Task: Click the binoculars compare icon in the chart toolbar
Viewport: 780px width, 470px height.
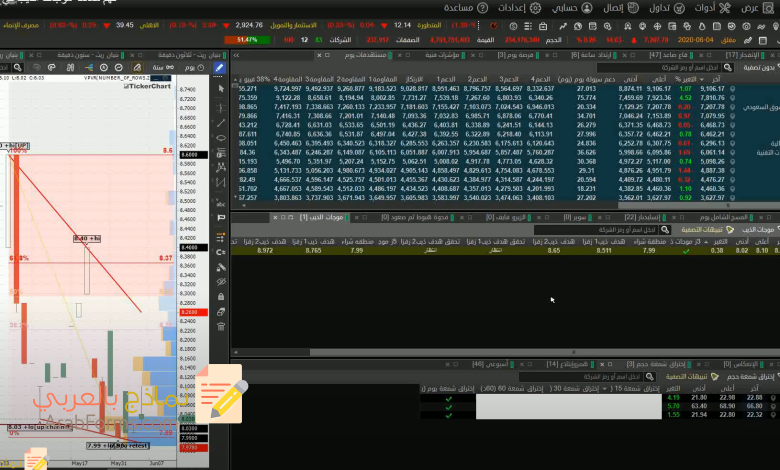Action: (70, 68)
